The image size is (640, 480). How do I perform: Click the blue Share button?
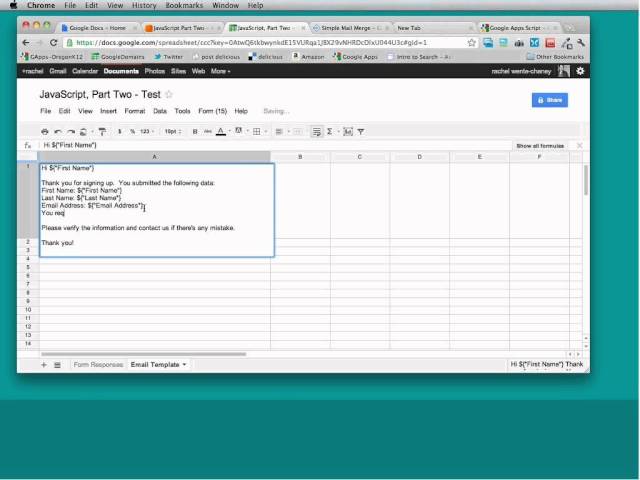coord(549,100)
